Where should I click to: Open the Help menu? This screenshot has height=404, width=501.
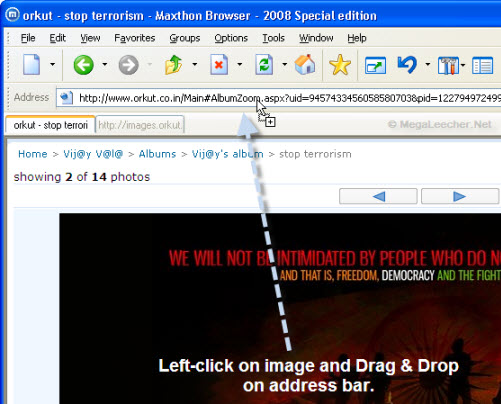(357, 38)
